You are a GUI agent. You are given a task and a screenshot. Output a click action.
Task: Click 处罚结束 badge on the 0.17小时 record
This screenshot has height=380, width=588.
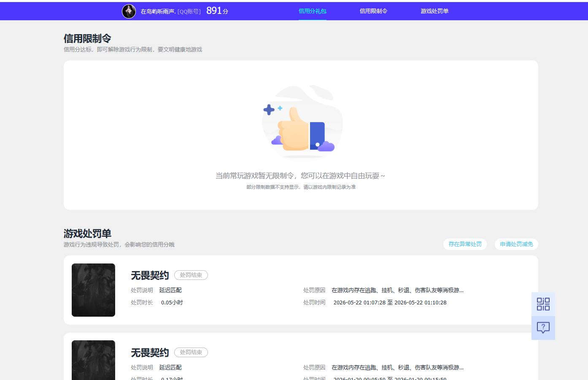click(x=191, y=352)
